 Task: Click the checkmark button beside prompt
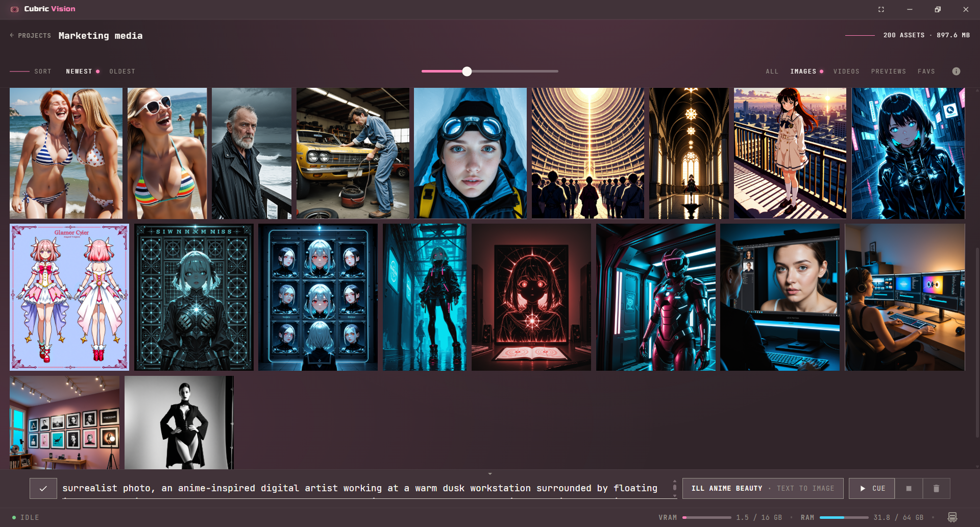coord(43,489)
